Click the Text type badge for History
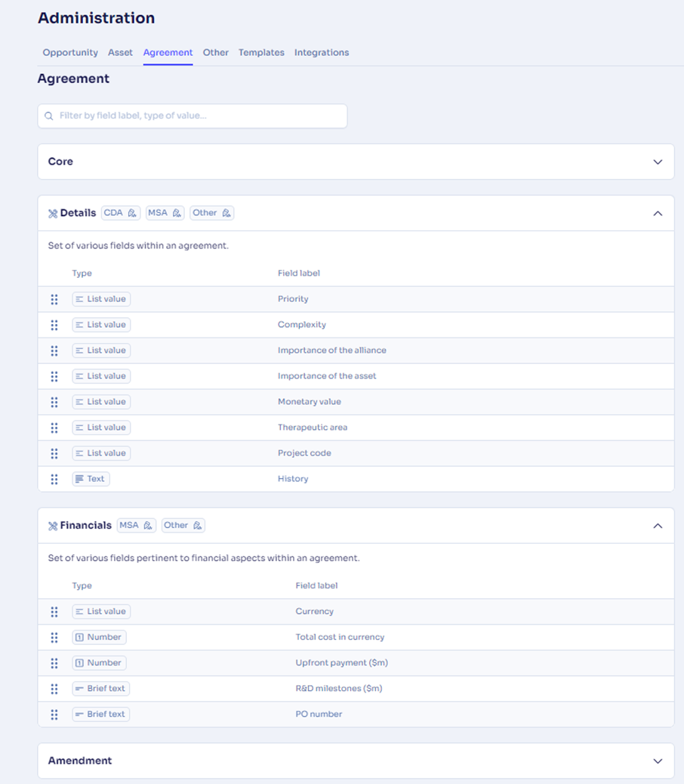Viewport: 684px width, 784px height. pos(91,479)
